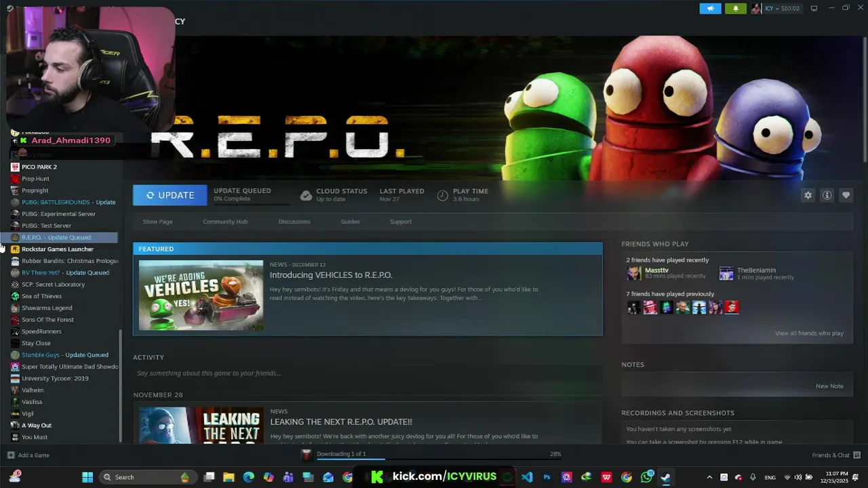Open game settings gear icon

click(808, 195)
